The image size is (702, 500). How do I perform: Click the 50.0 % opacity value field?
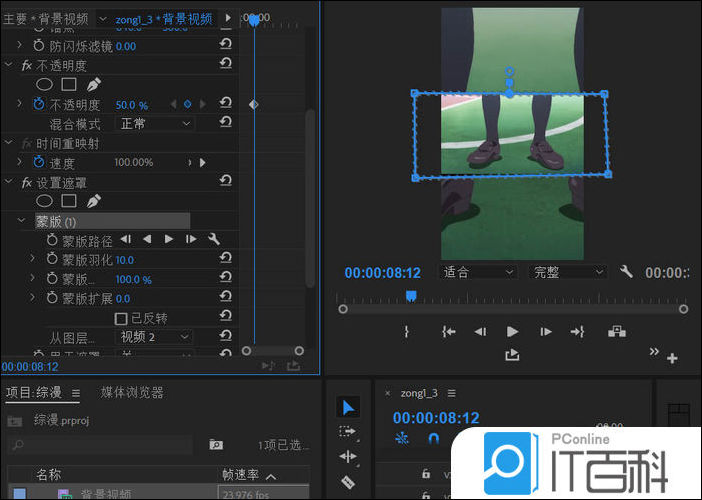(x=132, y=105)
